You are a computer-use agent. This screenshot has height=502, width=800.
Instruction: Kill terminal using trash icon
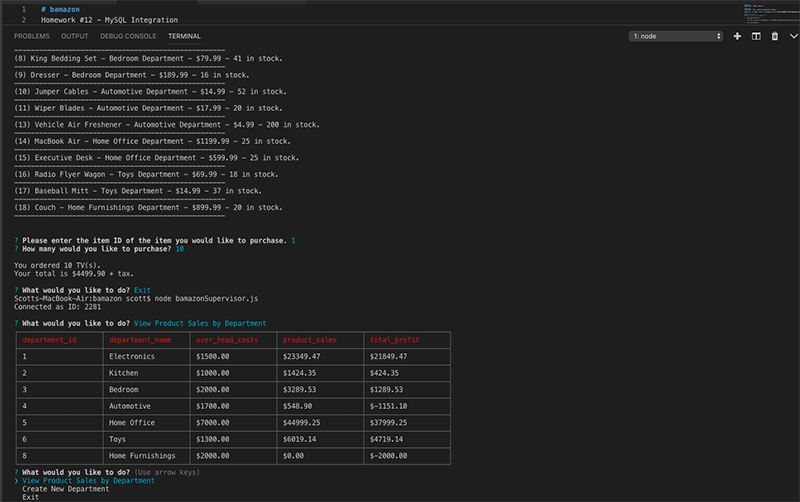[x=774, y=36]
